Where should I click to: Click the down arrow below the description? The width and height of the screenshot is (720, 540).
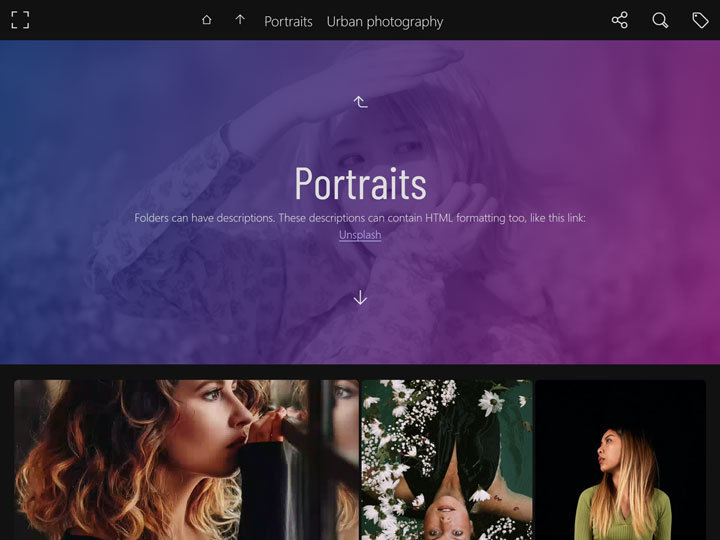click(360, 298)
